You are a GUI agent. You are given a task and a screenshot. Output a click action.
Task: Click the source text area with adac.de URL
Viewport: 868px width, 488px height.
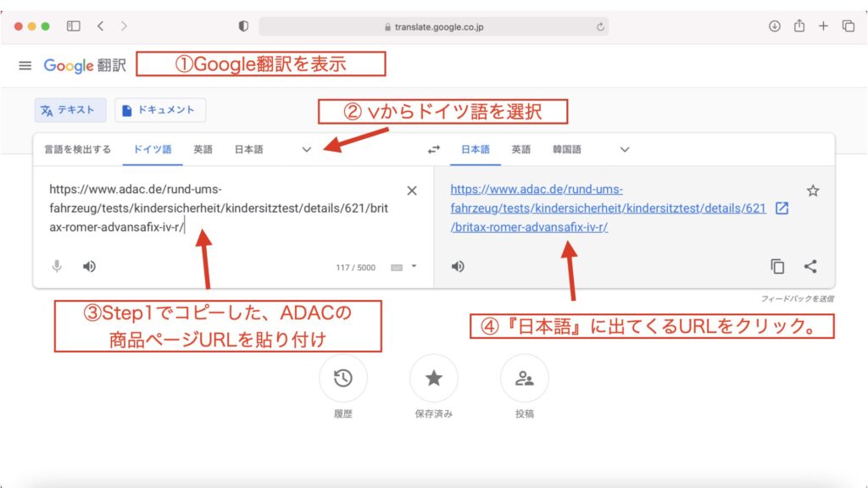coord(219,208)
